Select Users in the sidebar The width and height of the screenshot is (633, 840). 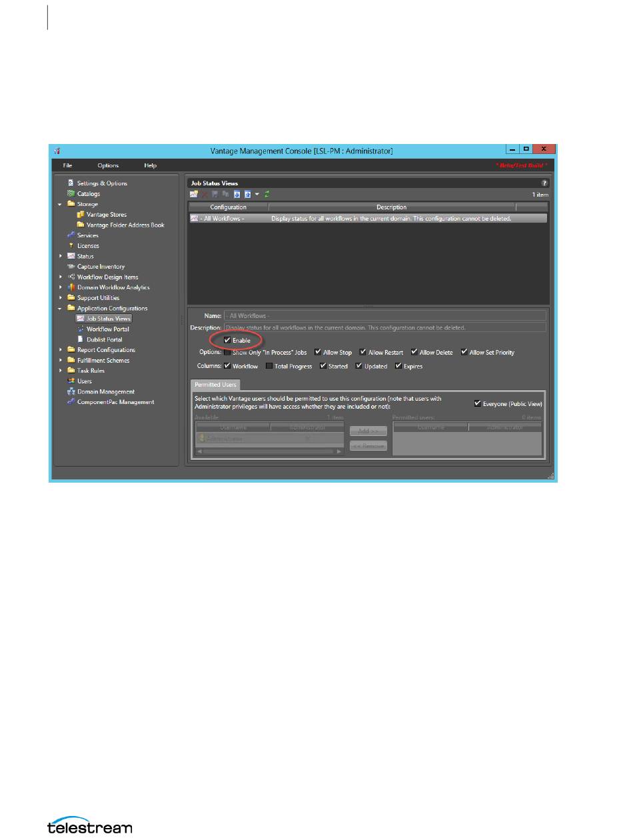[x=85, y=381]
